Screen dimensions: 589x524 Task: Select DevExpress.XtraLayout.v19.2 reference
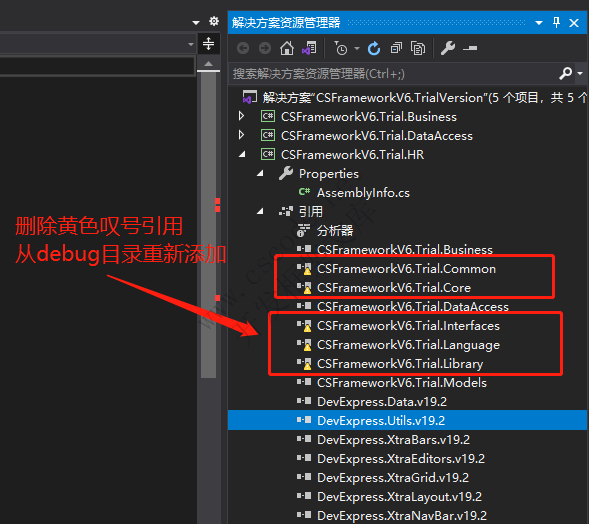tap(399, 497)
